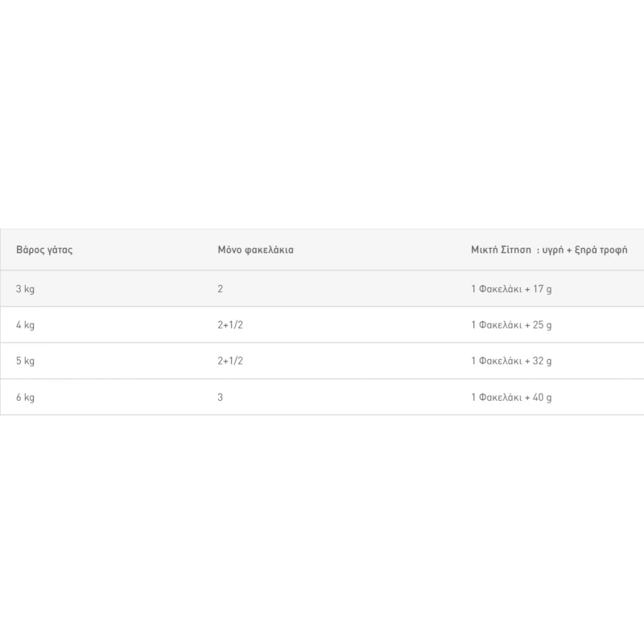Select the "4 kg" weight cell
644x644 pixels.
tap(25, 325)
